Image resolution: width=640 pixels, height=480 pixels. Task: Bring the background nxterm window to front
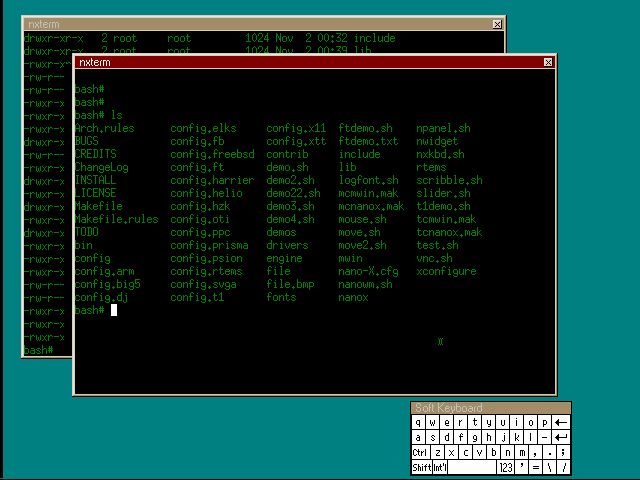point(250,24)
